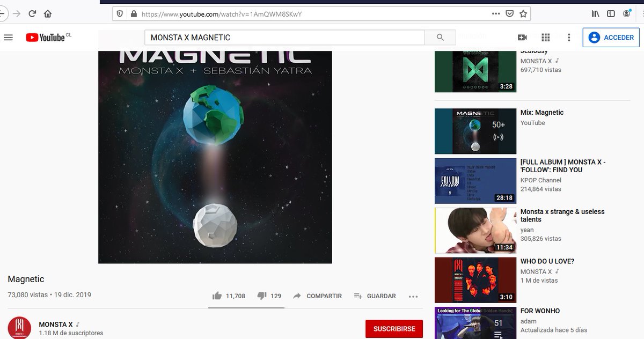Dislike the video with thumbs down
This screenshot has height=339, width=644.
[269, 296]
